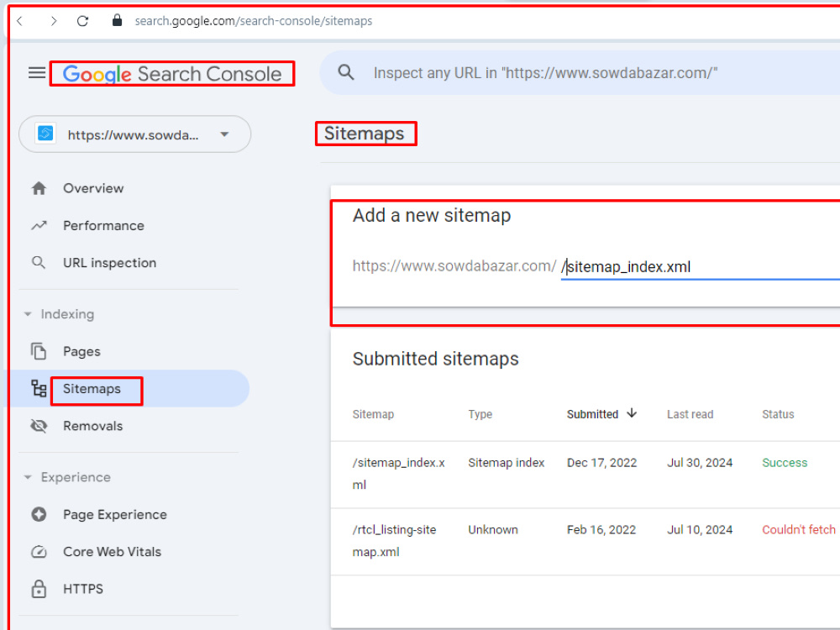Go back with browser back arrow

click(20, 21)
